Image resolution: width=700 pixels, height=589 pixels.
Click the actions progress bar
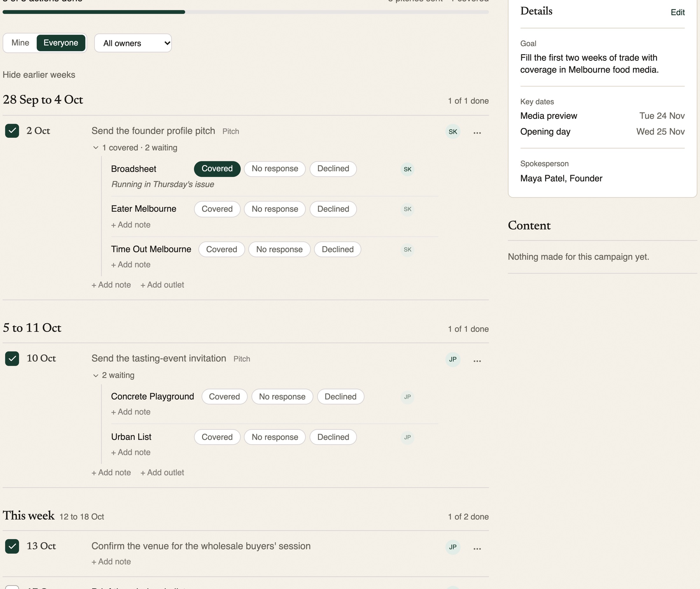(246, 12)
